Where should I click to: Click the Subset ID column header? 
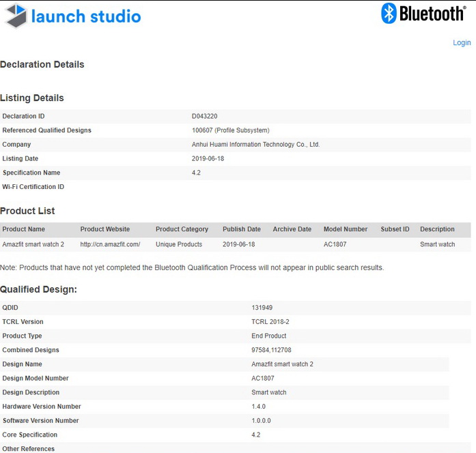395,229
